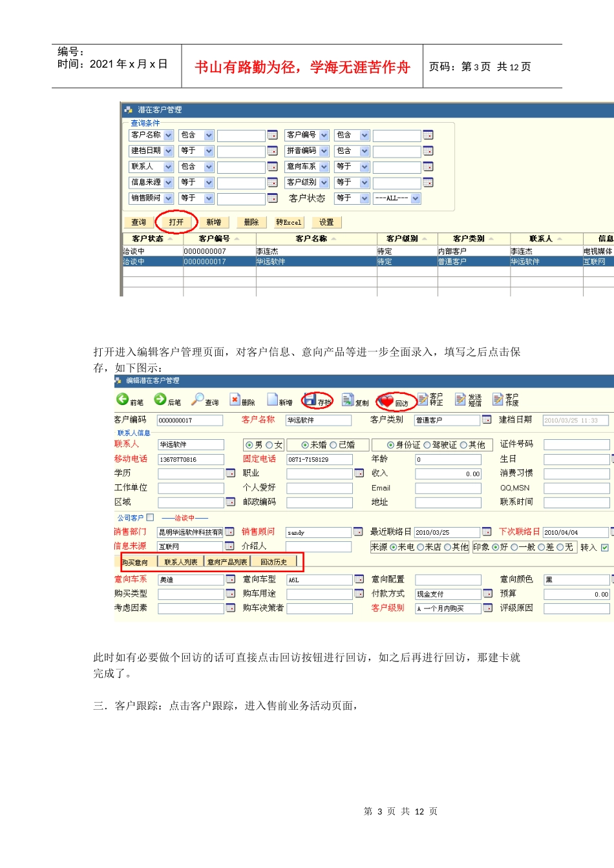The image size is (614, 868).
Task: Expand the 客户编号 field dropdown
Action: click(324, 135)
